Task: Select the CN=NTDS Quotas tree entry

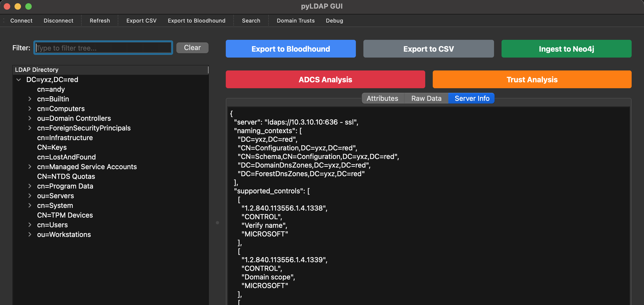Action: (x=66, y=176)
